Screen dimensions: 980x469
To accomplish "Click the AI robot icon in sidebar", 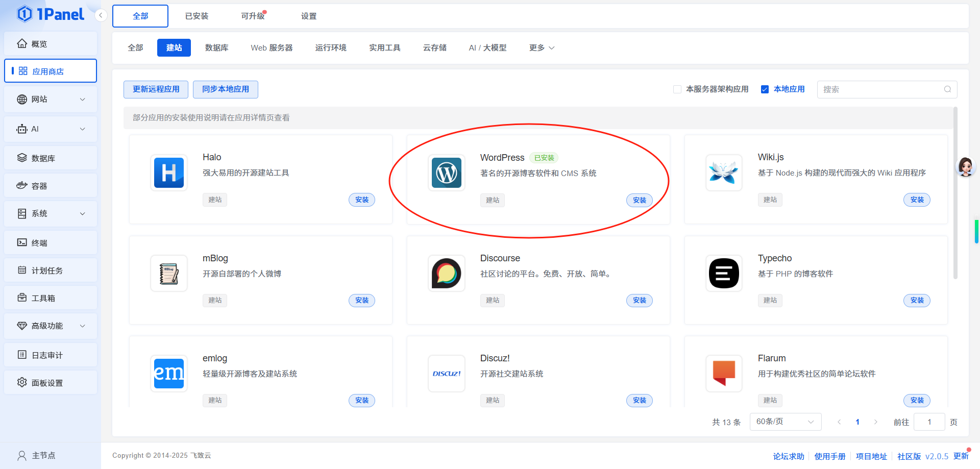I will (22, 129).
